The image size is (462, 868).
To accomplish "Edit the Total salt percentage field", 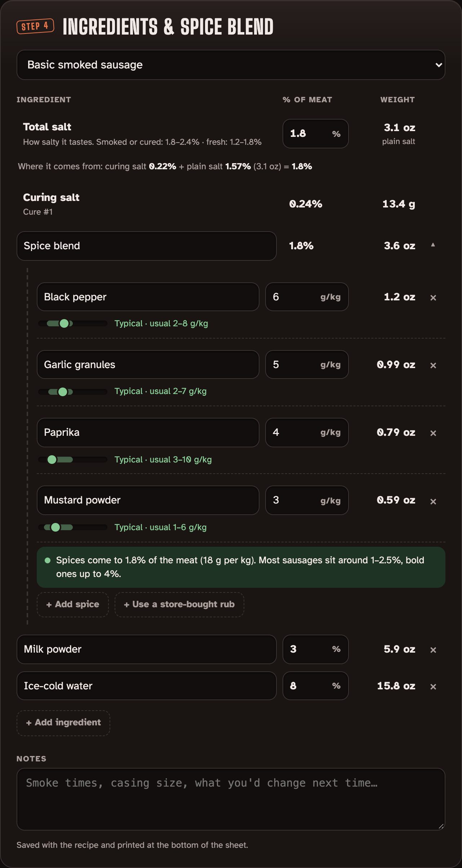I will (315, 134).
